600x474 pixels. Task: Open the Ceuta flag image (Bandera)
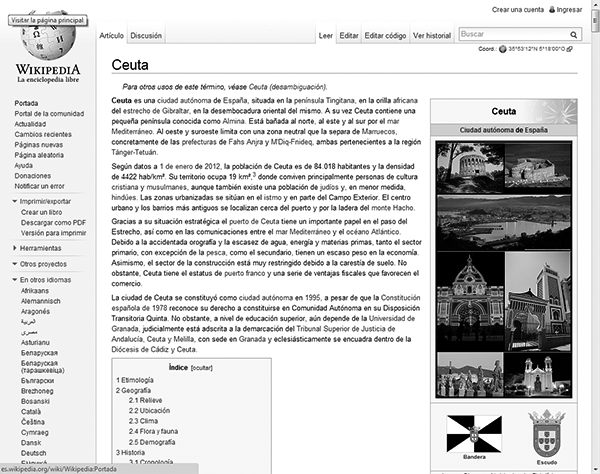(473, 432)
